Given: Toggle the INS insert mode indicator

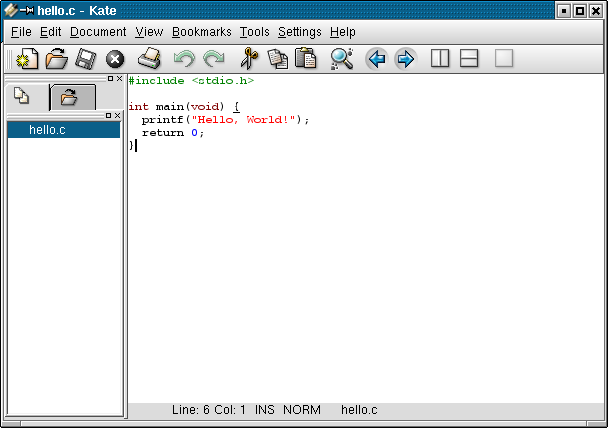Looking at the screenshot, I should (x=264, y=410).
